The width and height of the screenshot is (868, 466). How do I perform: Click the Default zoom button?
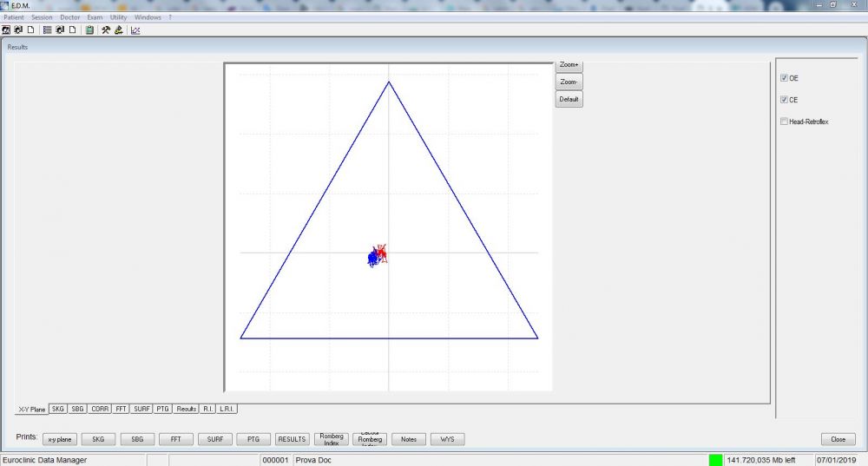tap(569, 99)
